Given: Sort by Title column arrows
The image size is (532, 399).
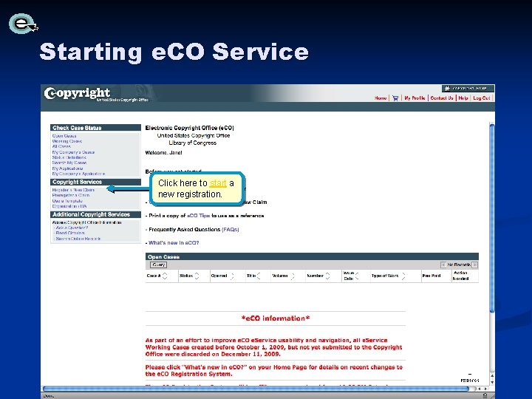Looking at the screenshot, I should point(259,276).
